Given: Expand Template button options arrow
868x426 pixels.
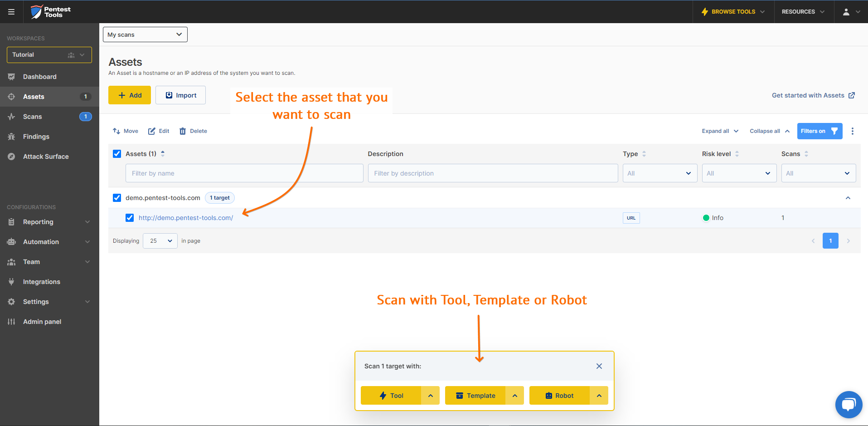Looking at the screenshot, I should pyautogui.click(x=515, y=396).
